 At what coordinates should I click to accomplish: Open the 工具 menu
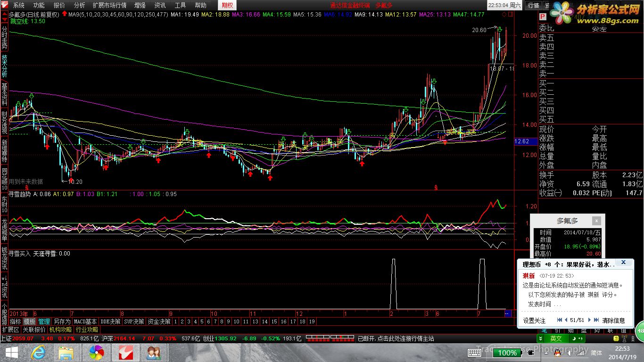[180, 5]
